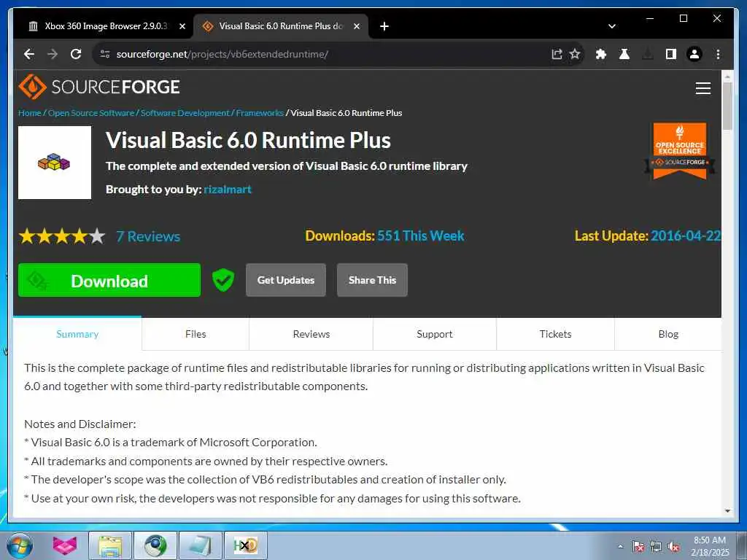Image resolution: width=747 pixels, height=560 pixels.
Task: Switch to the Xbox 360 Image Browser tab
Action: point(106,26)
